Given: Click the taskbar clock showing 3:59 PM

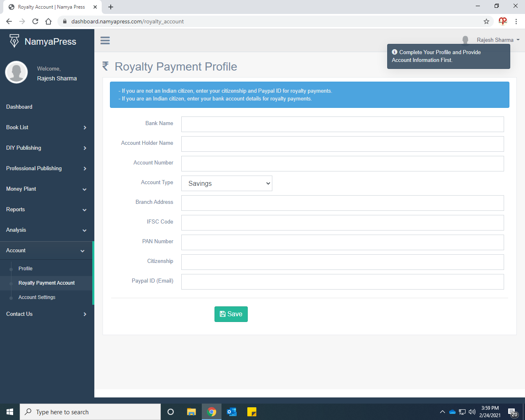Looking at the screenshot, I should (490, 412).
